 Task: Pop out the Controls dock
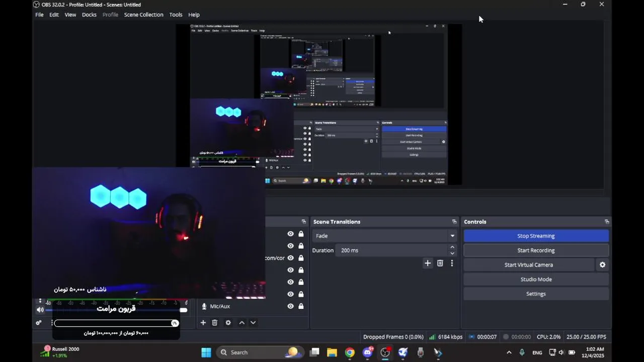coord(607,222)
